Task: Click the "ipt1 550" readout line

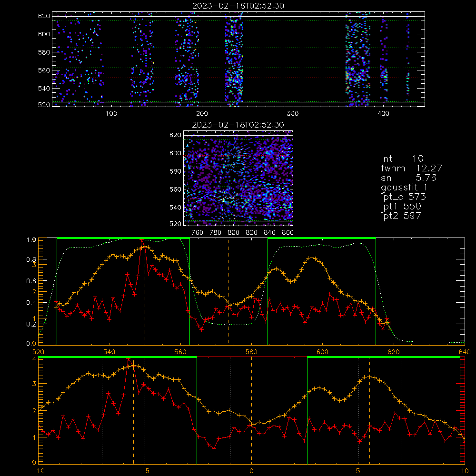Action: click(x=401, y=207)
